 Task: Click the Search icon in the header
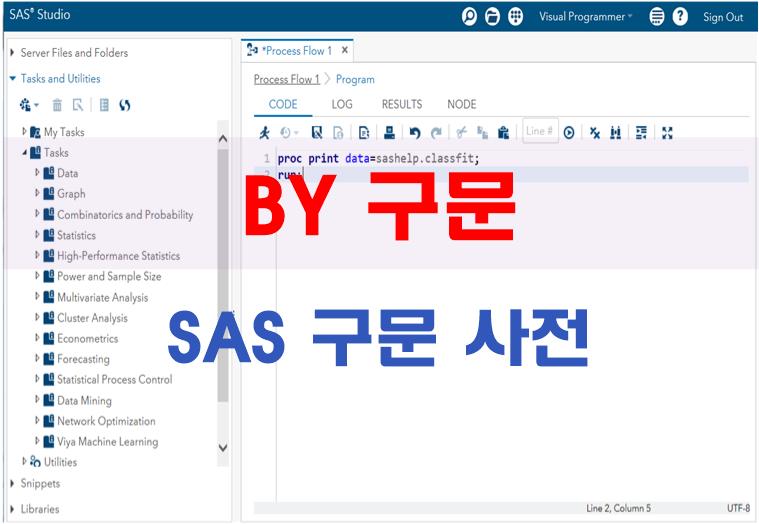click(469, 16)
